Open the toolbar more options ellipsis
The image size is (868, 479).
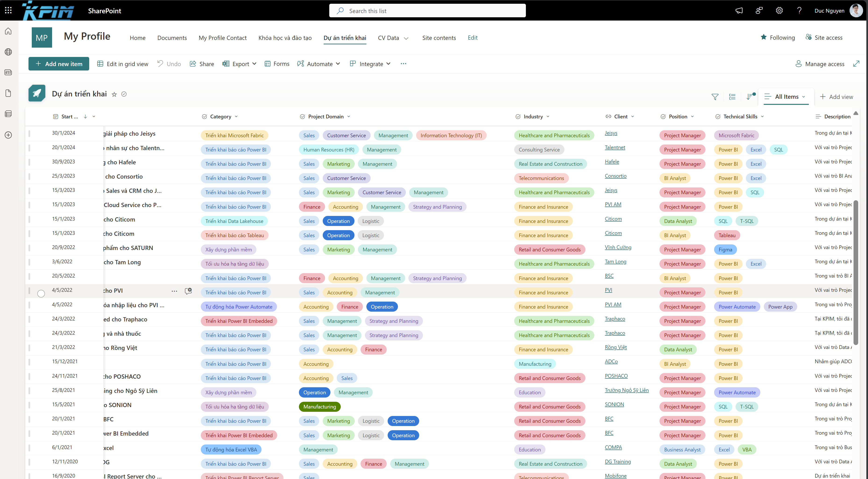(x=403, y=64)
